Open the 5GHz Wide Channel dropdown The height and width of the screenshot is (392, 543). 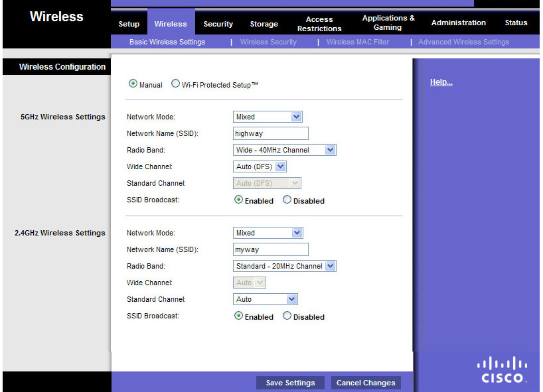click(x=260, y=166)
